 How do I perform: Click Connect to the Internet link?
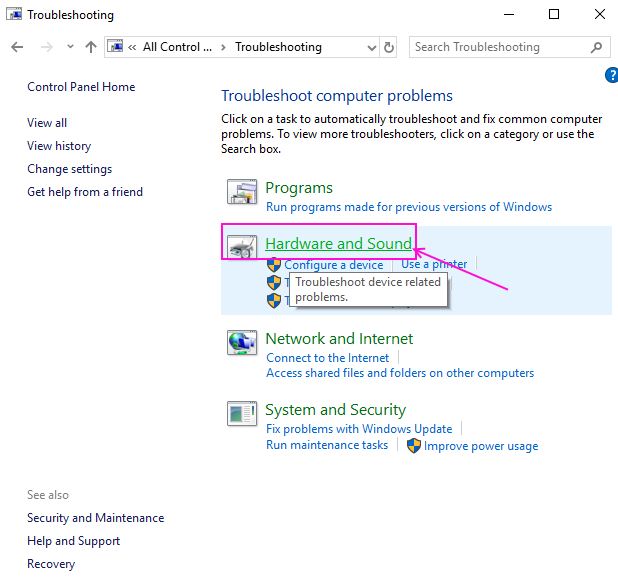tap(328, 358)
